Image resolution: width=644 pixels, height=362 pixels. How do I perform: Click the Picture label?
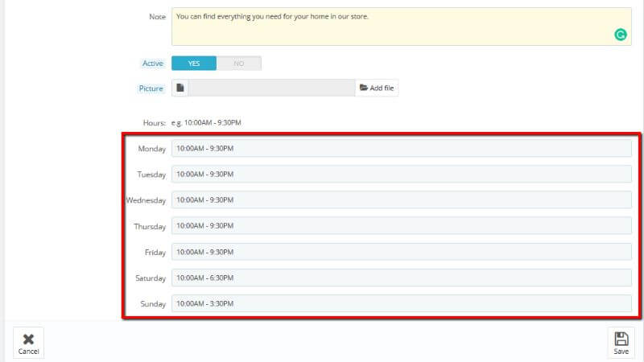point(151,88)
